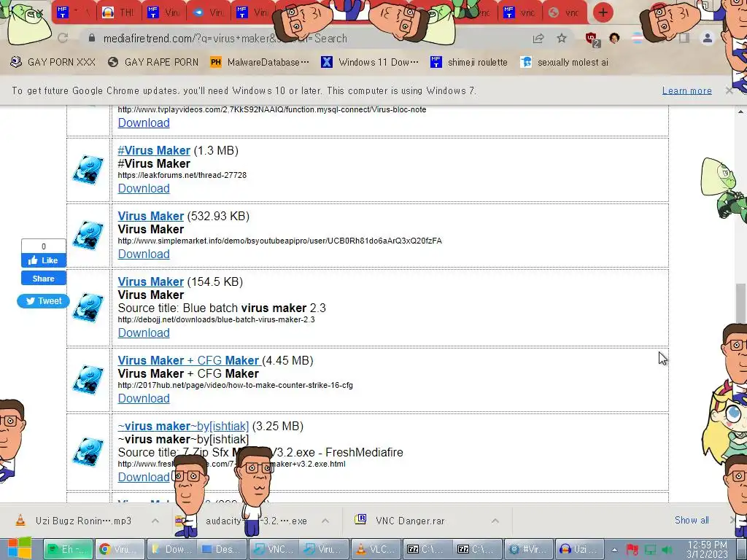Click the address bar URL field
This screenshot has width=747, height=560.
tap(305, 39)
